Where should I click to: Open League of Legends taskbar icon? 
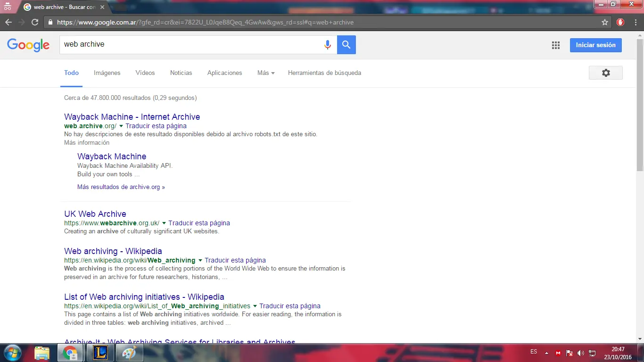pyautogui.click(x=100, y=353)
